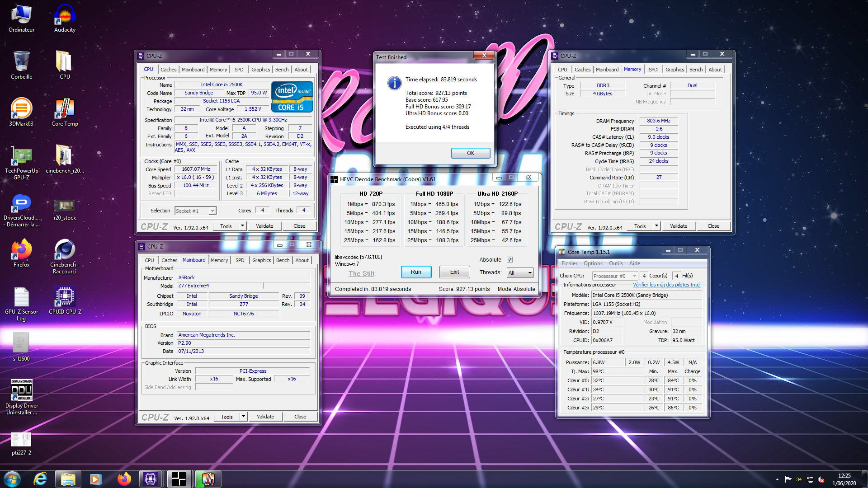Launch 3DMark03 from the desktop

pos(21,113)
